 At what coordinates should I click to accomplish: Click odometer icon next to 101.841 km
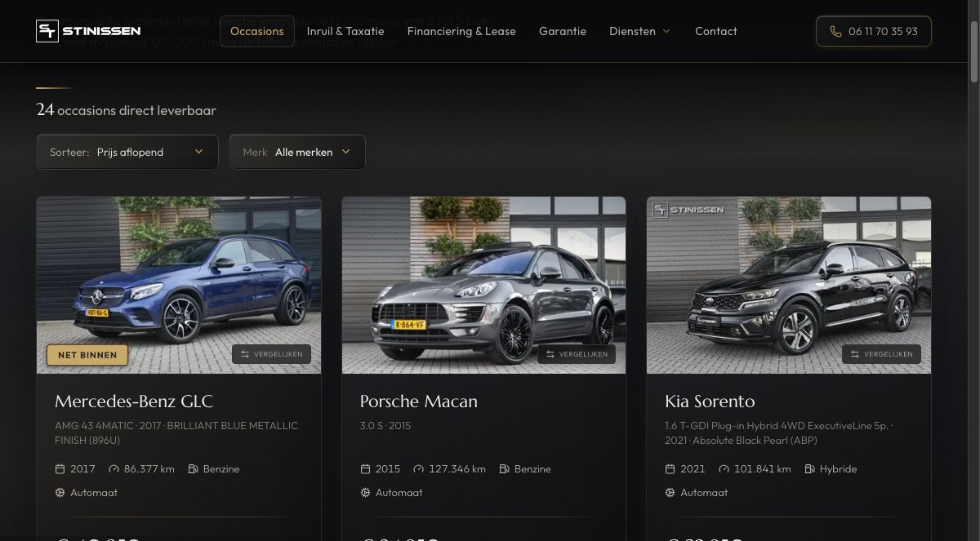coord(724,469)
